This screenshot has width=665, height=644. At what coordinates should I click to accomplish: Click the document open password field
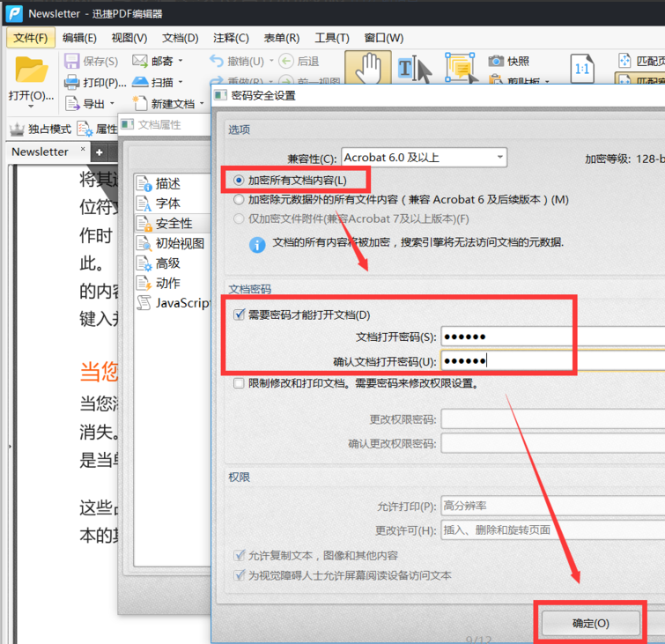[x=553, y=337]
